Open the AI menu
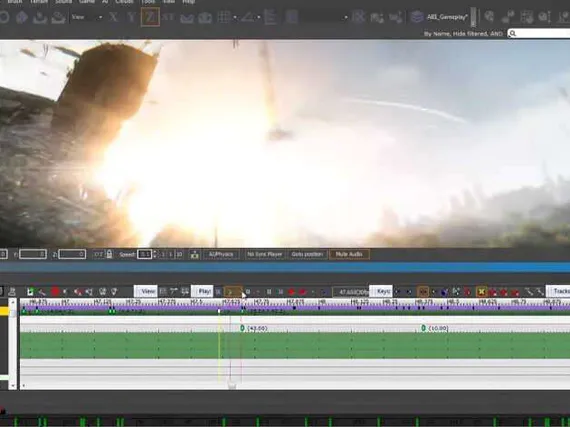The height and width of the screenshot is (427, 570). coord(105,2)
